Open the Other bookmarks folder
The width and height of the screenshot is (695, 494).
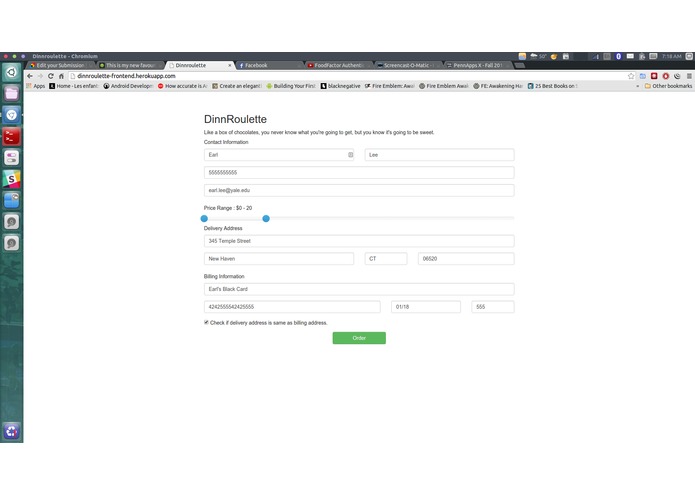click(x=668, y=86)
